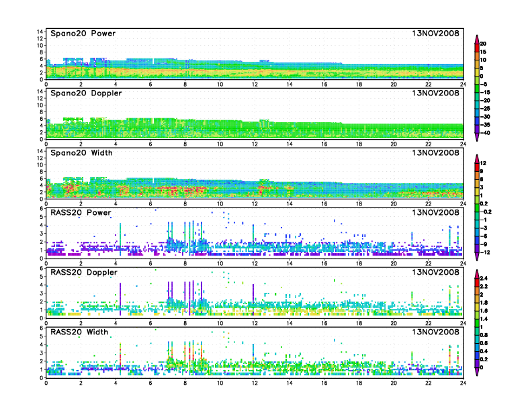Select the 13NOV2008 date in Spano20 Power panel
532x411 pixels.
(x=435, y=34)
